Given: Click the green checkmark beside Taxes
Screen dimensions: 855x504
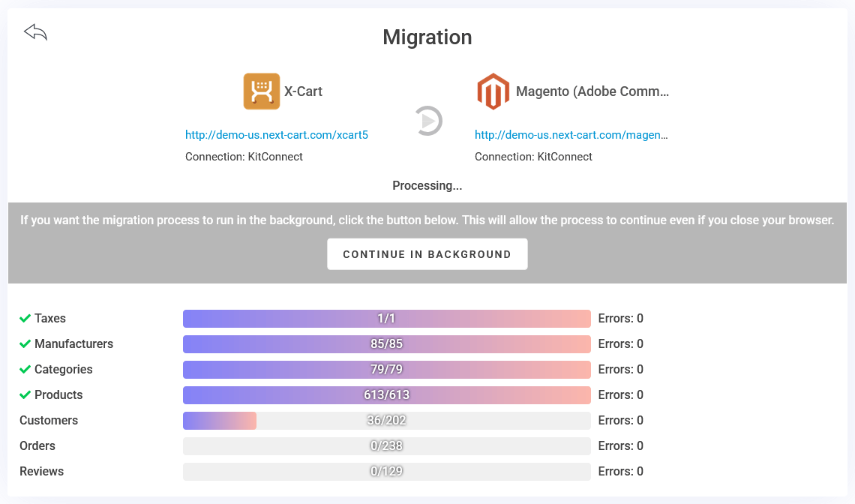Looking at the screenshot, I should (x=25, y=319).
